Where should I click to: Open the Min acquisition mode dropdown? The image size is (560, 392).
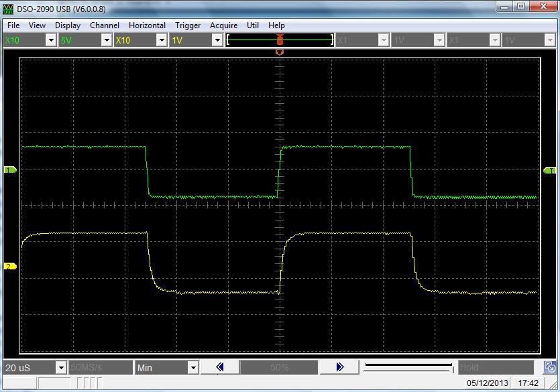[192, 367]
